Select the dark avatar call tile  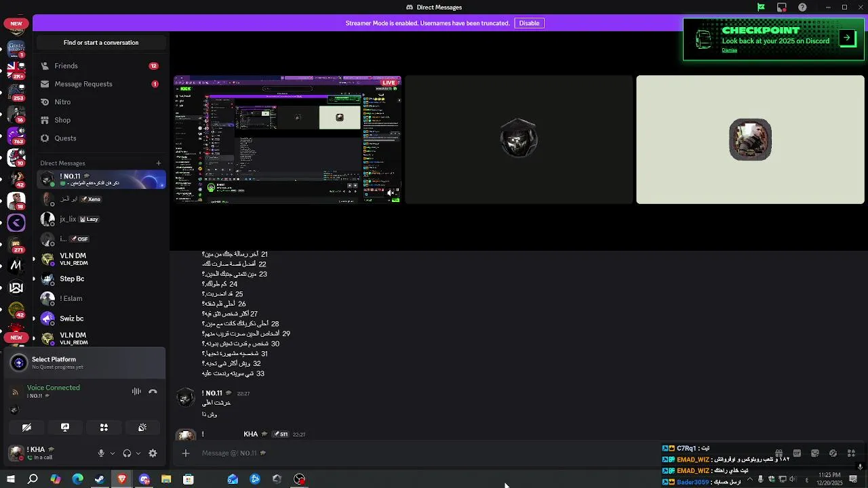coord(519,140)
